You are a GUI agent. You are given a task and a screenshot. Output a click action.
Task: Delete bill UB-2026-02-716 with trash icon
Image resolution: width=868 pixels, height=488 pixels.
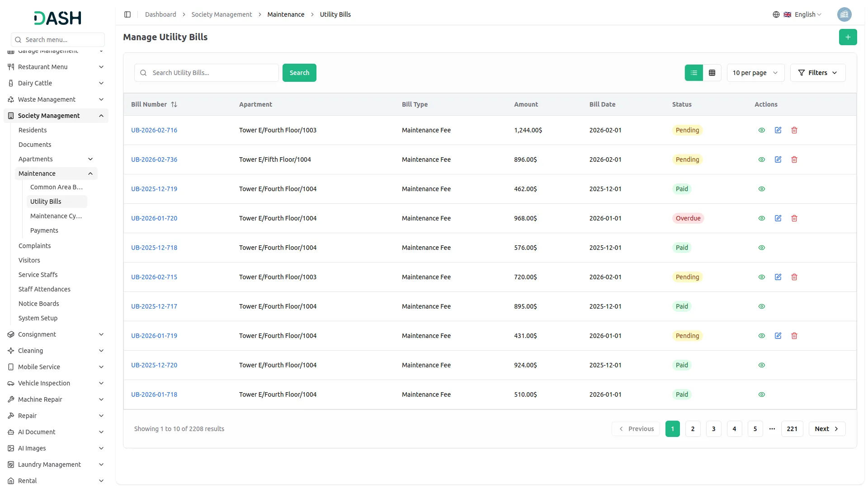(794, 130)
